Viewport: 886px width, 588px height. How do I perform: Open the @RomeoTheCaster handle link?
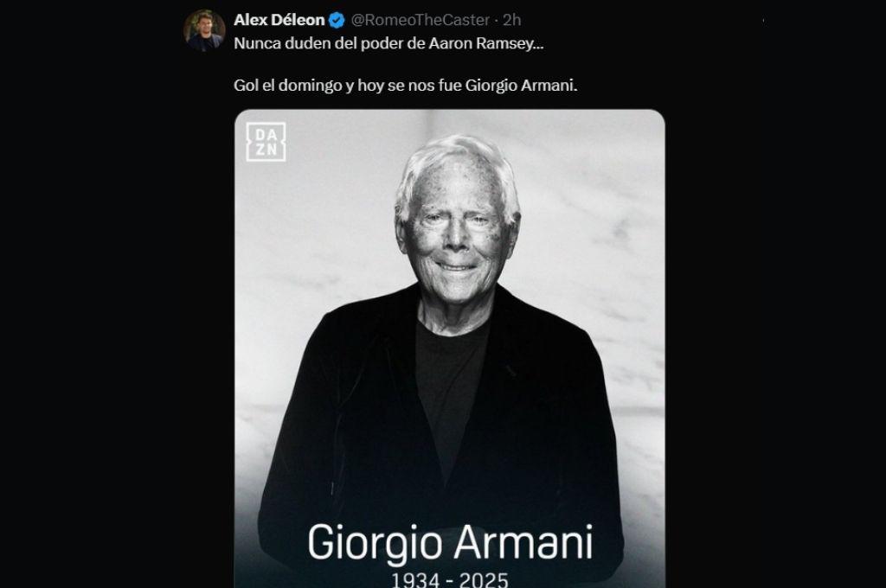(x=420, y=21)
